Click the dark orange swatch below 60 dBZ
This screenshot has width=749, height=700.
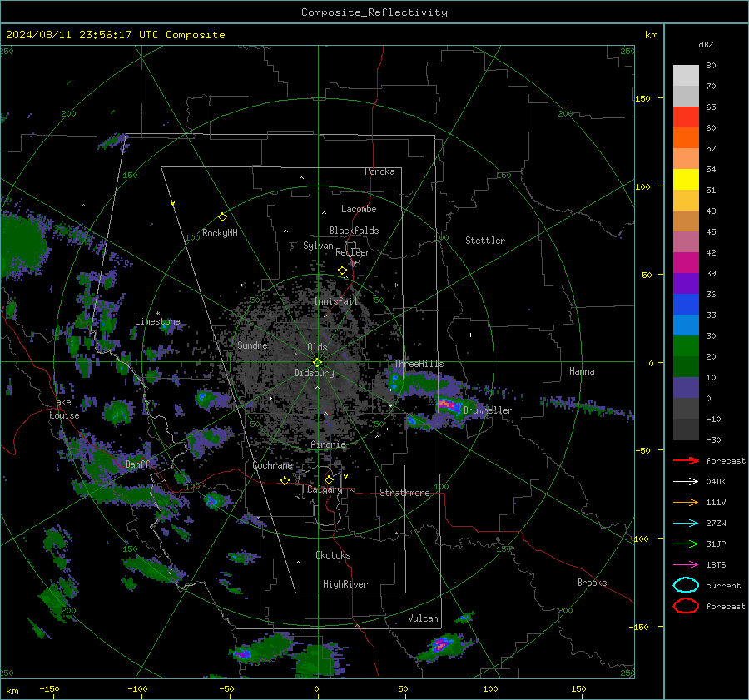point(686,138)
